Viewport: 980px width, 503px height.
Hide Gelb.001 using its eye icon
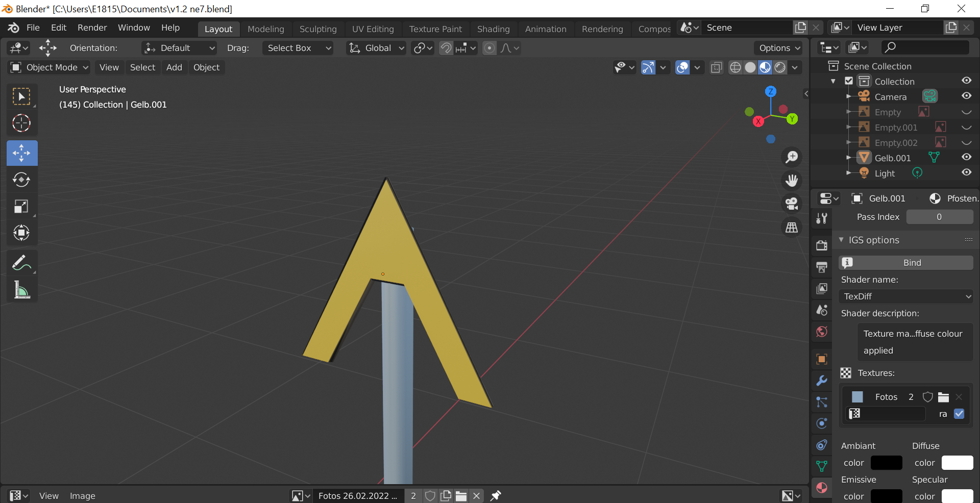pos(966,158)
